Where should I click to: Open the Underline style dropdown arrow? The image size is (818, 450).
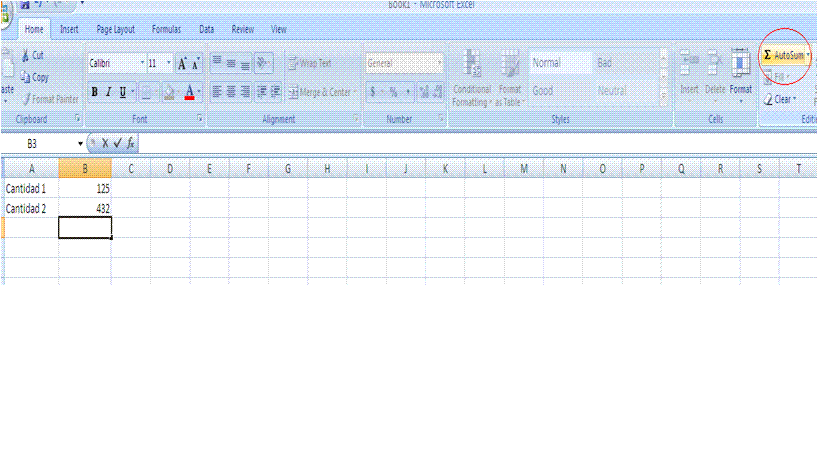point(133,92)
